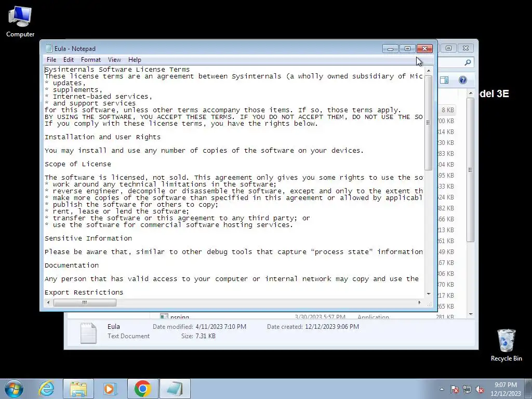This screenshot has width=532, height=399.
Task: Launch Windows Media Player from taskbar
Action: (x=110, y=389)
